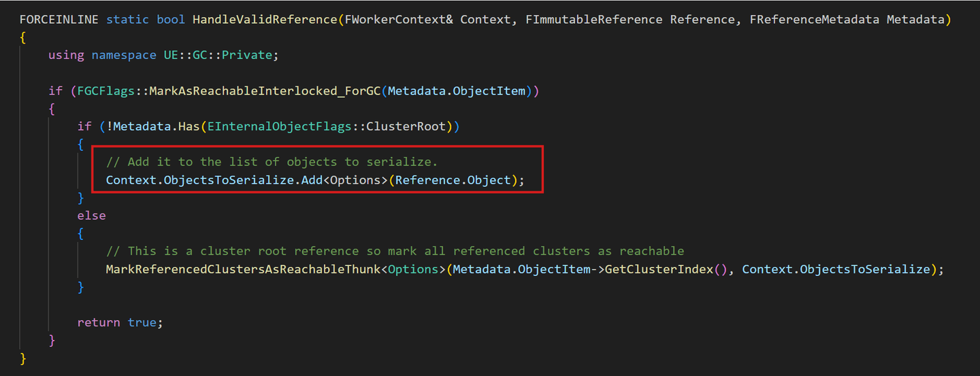Click MarkReferencedClustersAsReachableThunk function call
Image resolution: width=980 pixels, height=376 pixels.
(243, 269)
